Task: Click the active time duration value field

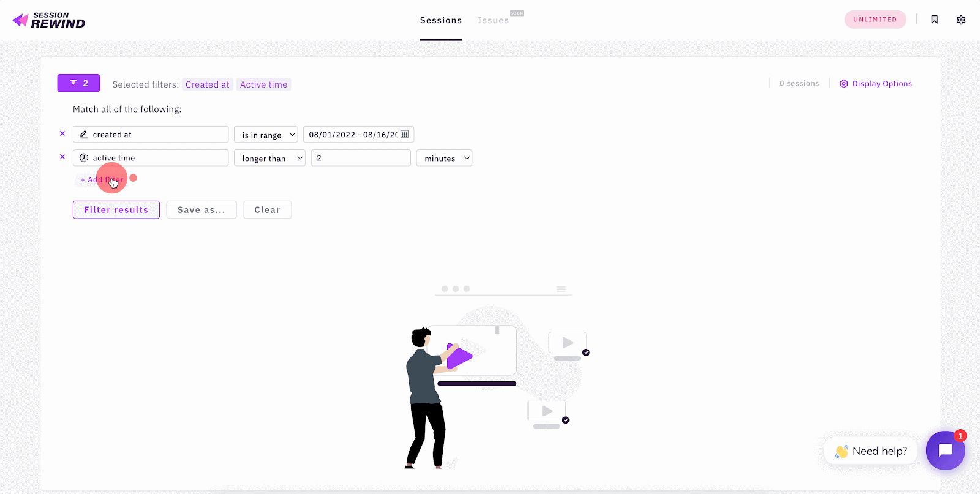Action: 360,158
